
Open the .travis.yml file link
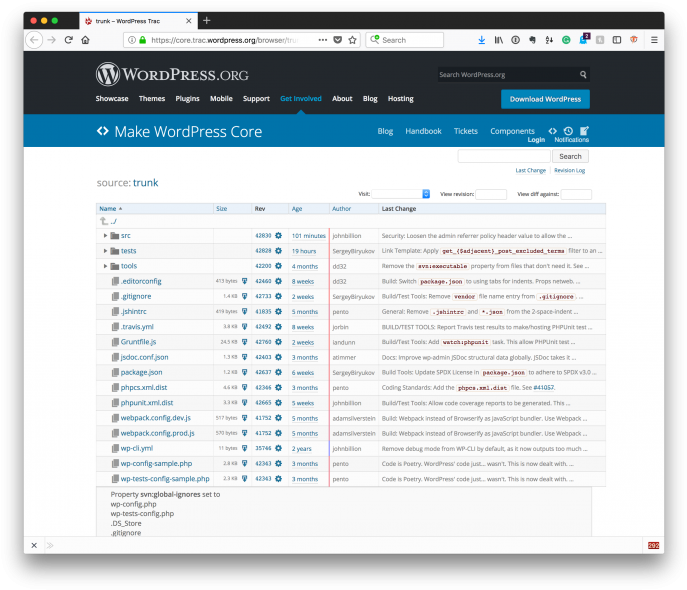tap(137, 327)
